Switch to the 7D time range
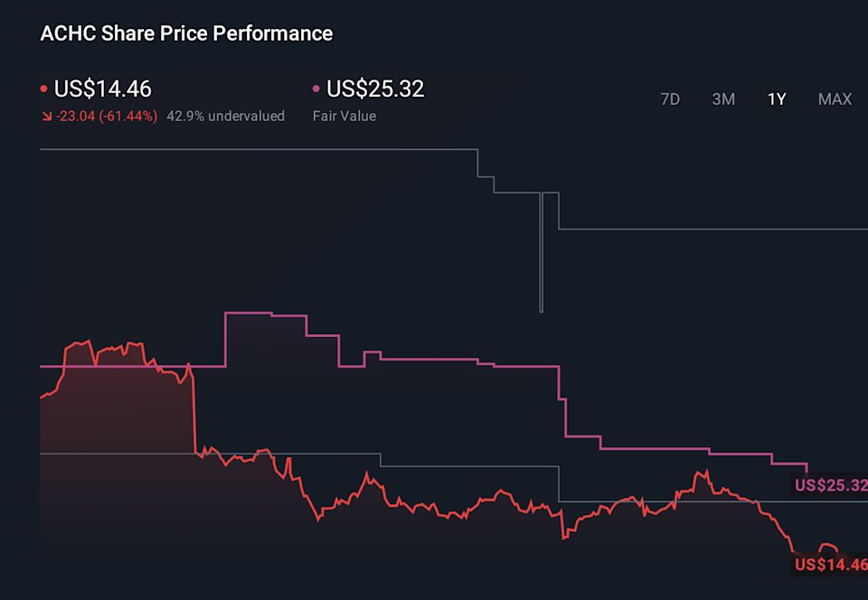868x600 pixels. click(x=670, y=99)
